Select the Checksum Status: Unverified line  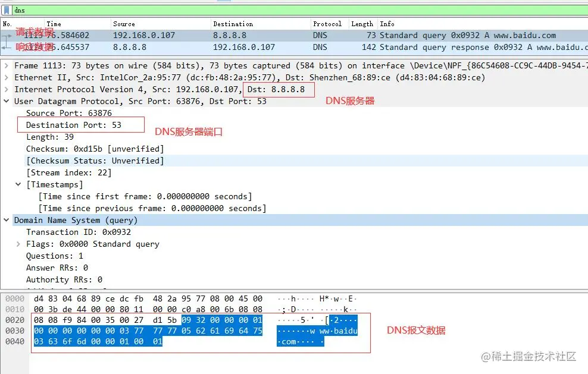tap(95, 161)
